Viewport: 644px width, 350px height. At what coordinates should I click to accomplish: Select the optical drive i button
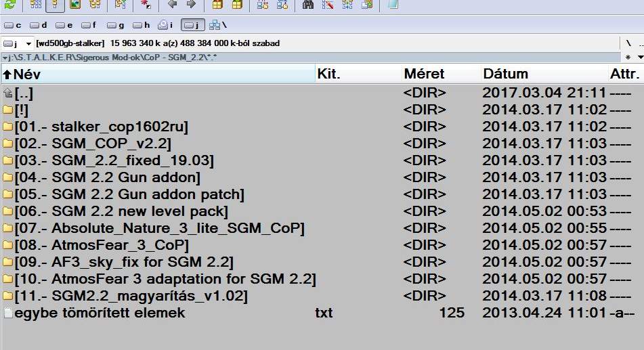[165, 26]
